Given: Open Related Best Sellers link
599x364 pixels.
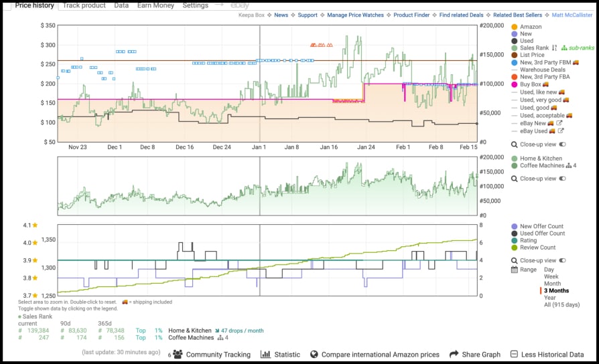Looking at the screenshot, I should (x=517, y=15).
